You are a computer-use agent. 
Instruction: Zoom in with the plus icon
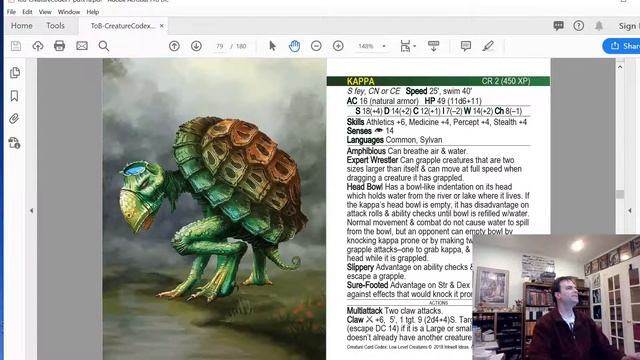pyautogui.click(x=338, y=46)
